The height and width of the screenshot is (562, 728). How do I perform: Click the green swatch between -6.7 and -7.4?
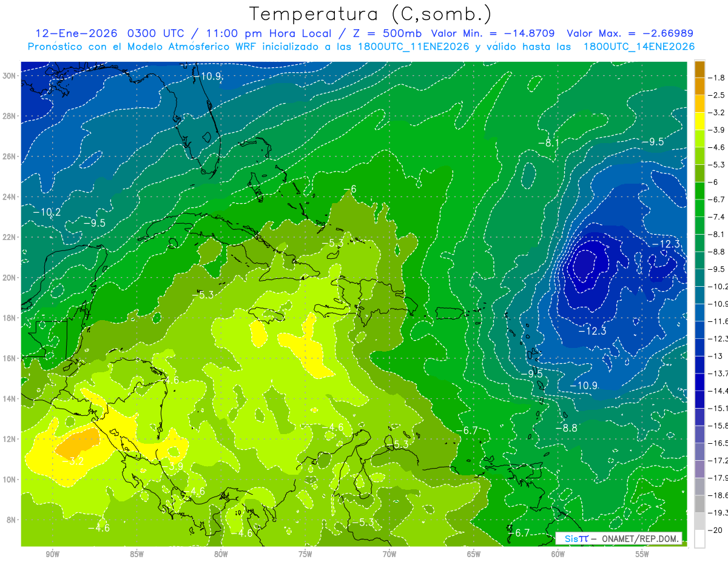[699, 208]
